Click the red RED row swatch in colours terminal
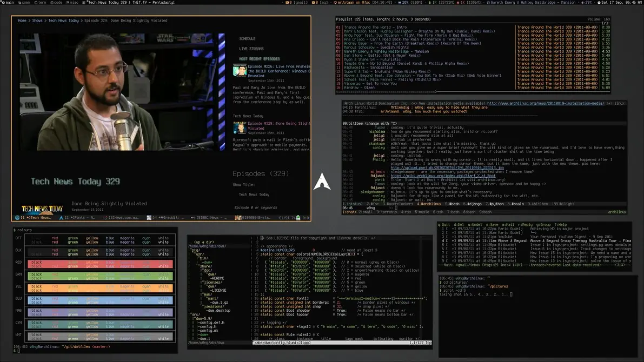 pyautogui.click(x=100, y=264)
